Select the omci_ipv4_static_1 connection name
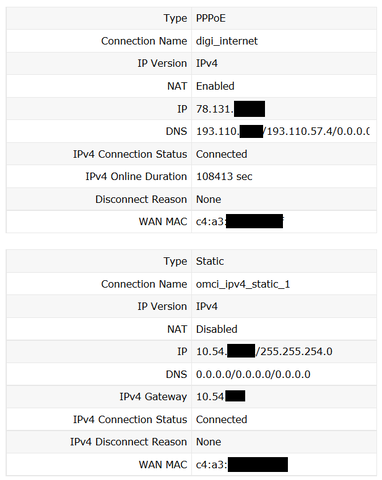382x480 pixels. (x=243, y=284)
